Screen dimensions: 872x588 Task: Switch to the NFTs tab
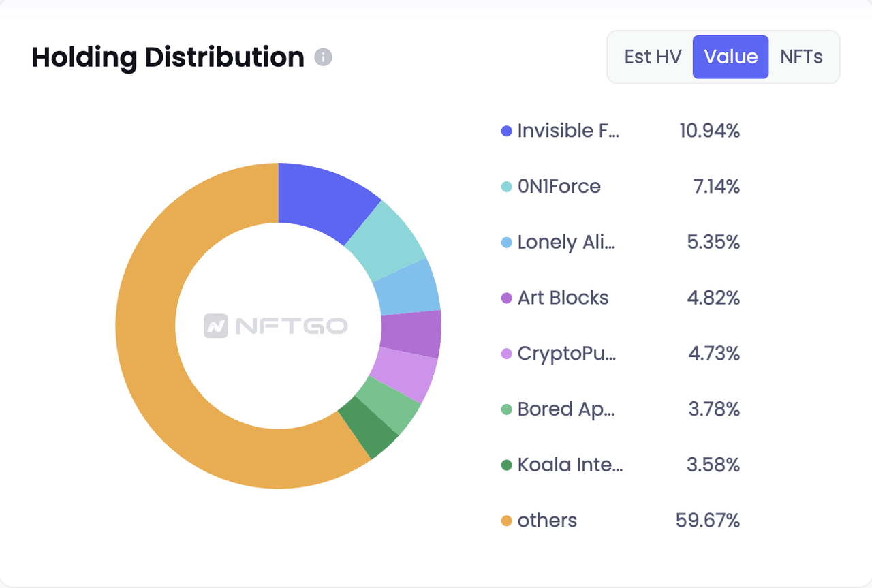click(801, 57)
